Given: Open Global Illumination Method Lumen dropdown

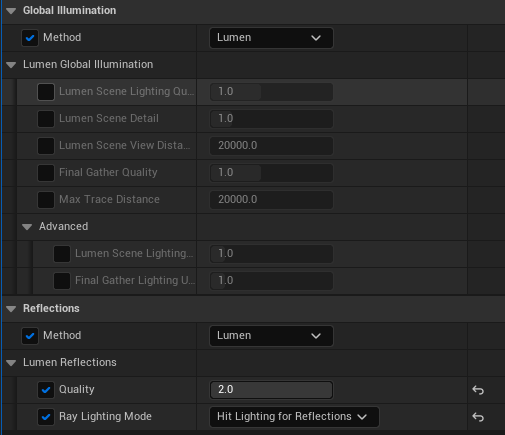Looking at the screenshot, I should (271, 38).
